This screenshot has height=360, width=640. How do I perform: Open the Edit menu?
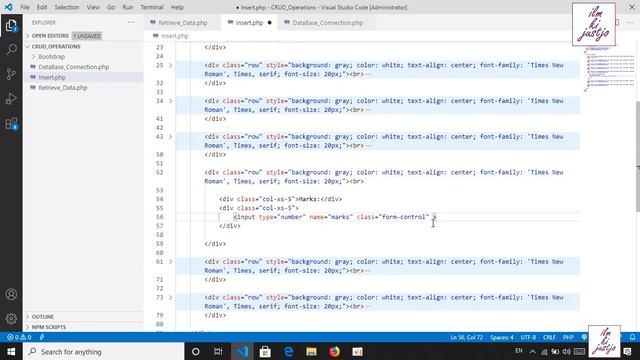tap(42, 7)
